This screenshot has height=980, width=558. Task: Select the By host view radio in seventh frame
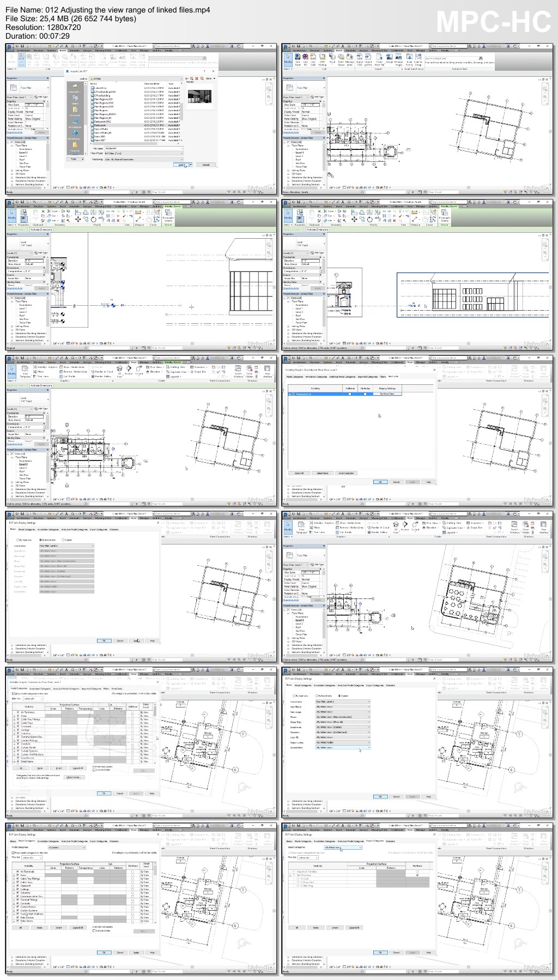click(19, 540)
